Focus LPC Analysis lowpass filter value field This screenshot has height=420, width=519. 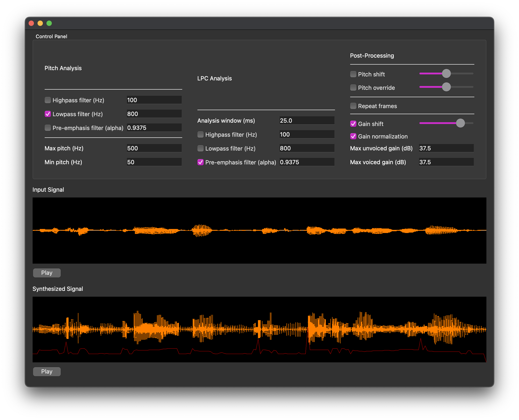point(307,148)
